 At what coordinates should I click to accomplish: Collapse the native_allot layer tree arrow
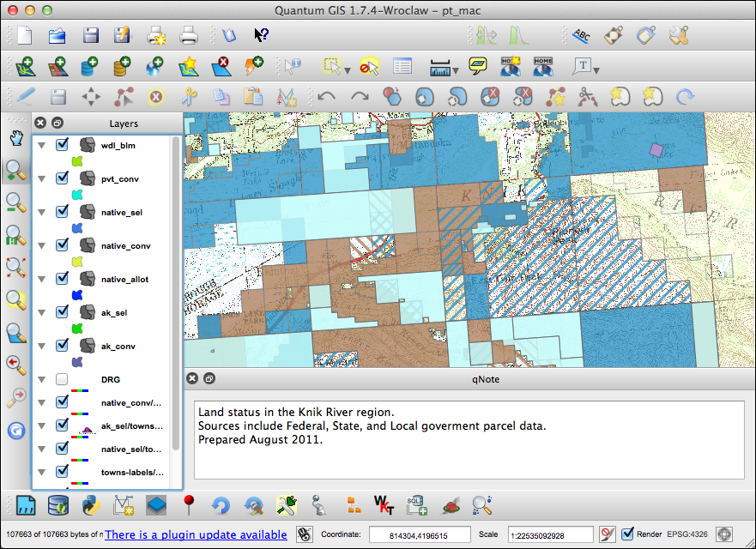(x=42, y=279)
